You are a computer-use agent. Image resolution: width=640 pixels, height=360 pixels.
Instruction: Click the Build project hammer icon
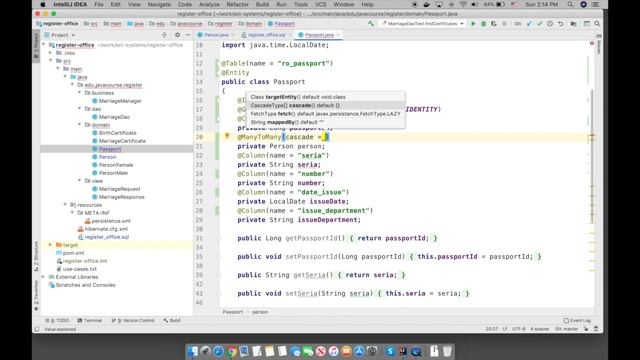[371, 24]
